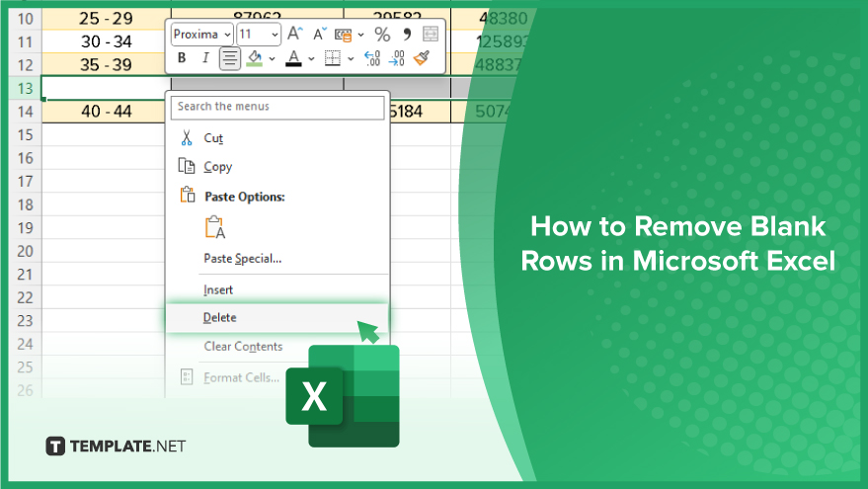Select row header 20
This screenshot has height=489, width=868.
click(x=25, y=252)
